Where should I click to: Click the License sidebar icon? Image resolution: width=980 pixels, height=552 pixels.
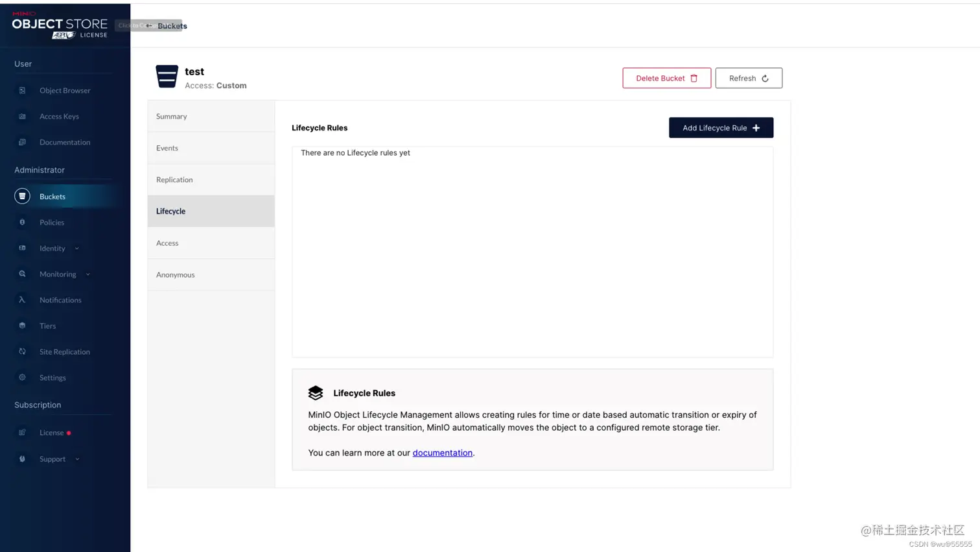tap(22, 432)
